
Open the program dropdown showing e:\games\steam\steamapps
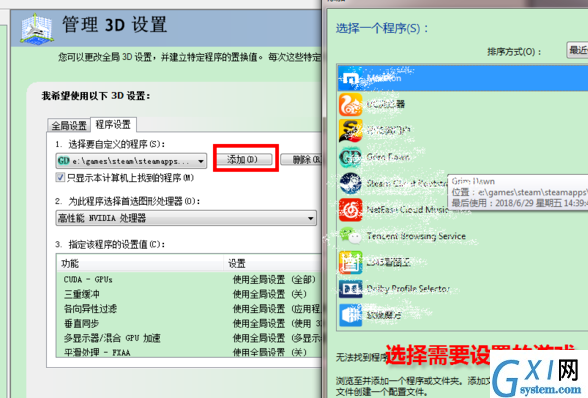(x=131, y=161)
